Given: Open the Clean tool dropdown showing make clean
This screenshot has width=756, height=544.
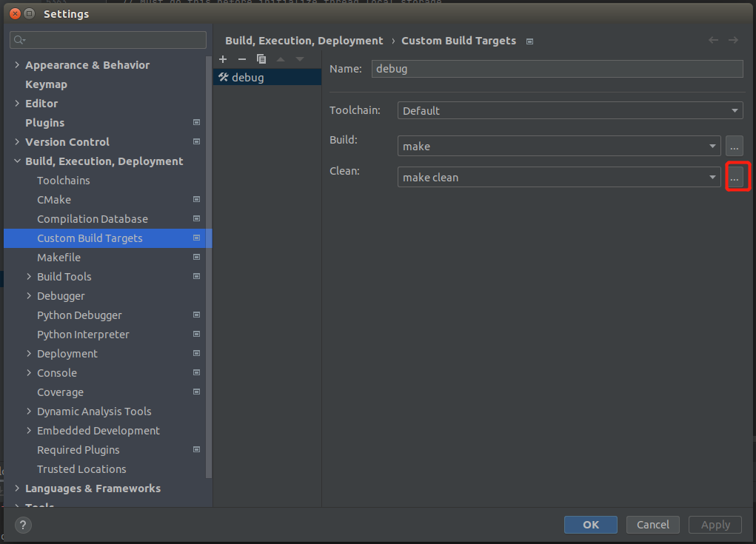Looking at the screenshot, I should (559, 178).
